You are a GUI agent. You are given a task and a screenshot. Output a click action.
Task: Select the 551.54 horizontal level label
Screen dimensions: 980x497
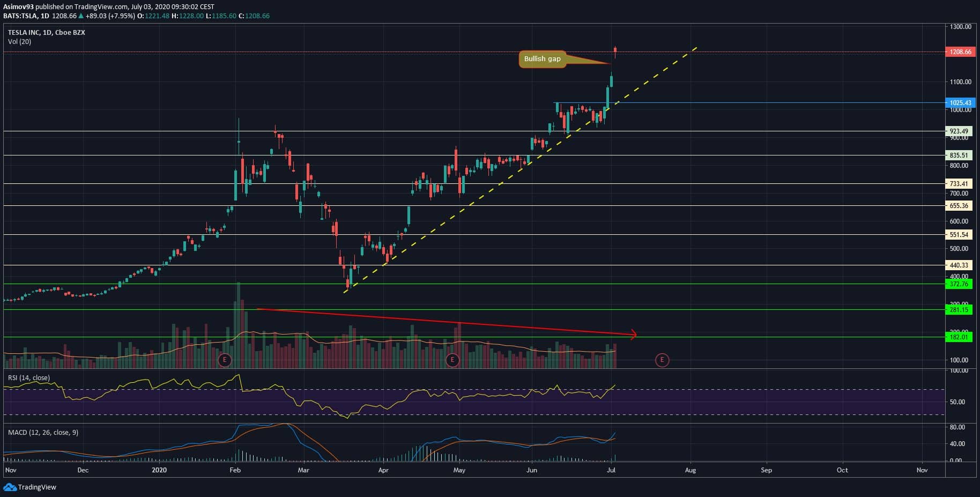point(960,235)
